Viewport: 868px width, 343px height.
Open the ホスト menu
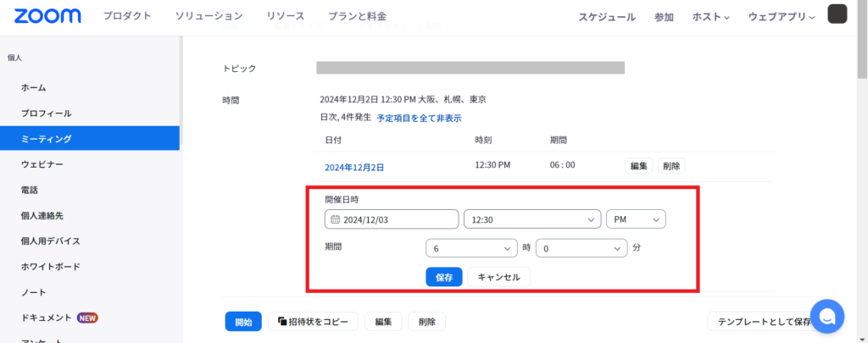(710, 17)
